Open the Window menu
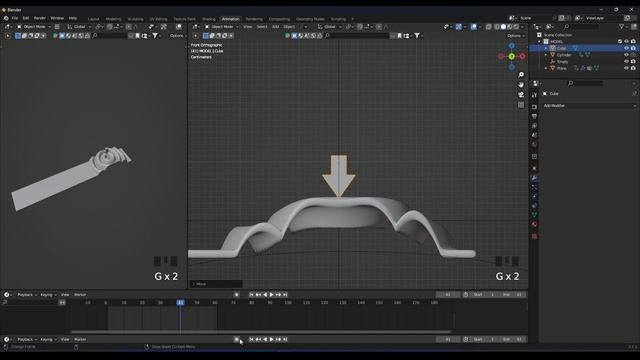Viewport: 640px width, 360px height. click(x=57, y=18)
